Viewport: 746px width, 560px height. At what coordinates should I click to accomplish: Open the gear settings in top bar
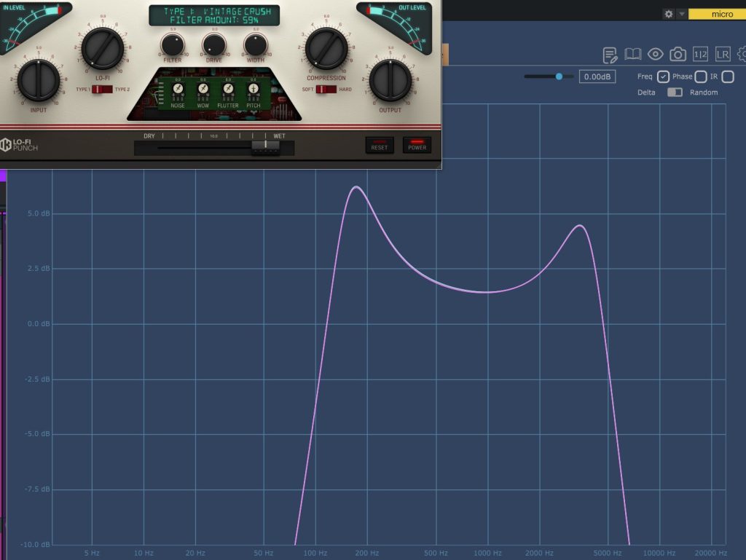[x=669, y=14]
